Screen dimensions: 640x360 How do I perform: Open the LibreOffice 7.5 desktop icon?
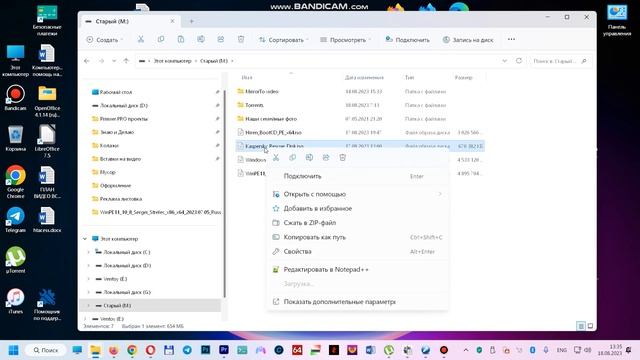(47, 141)
